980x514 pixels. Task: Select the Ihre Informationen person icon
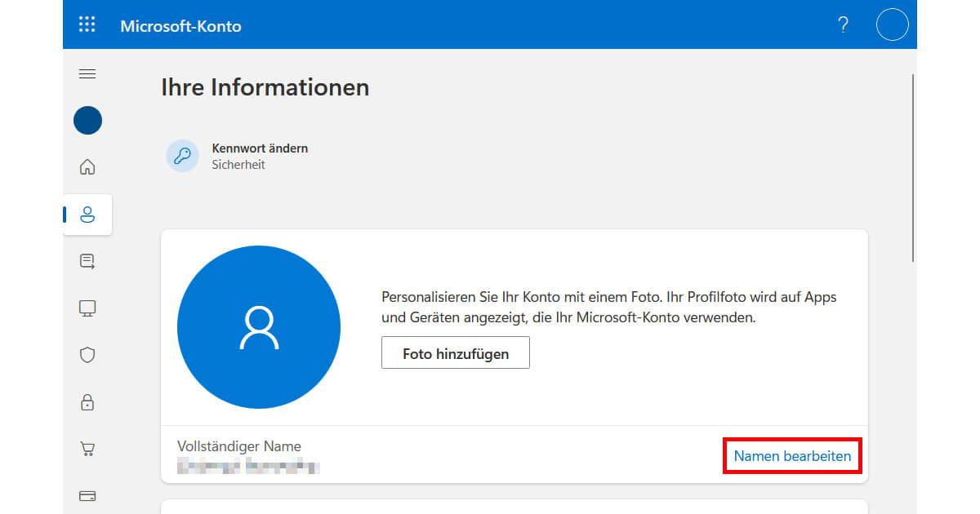(87, 214)
